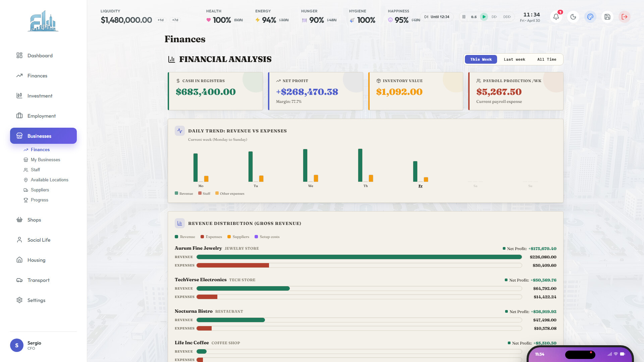The width and height of the screenshot is (644, 362).
Task: Click the Friday bar label in the chart
Action: click(420, 186)
